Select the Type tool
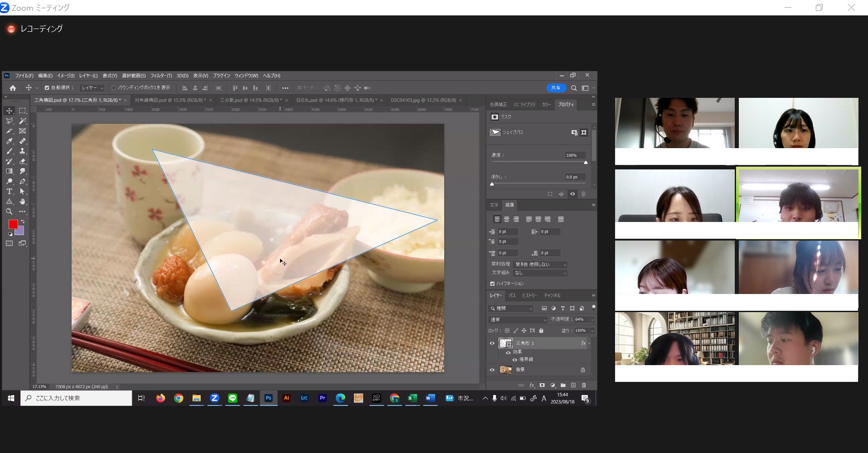 [9, 192]
